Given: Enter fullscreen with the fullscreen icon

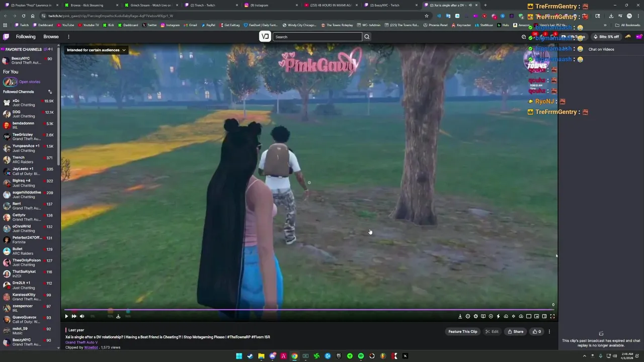Looking at the screenshot, I should click(x=552, y=316).
